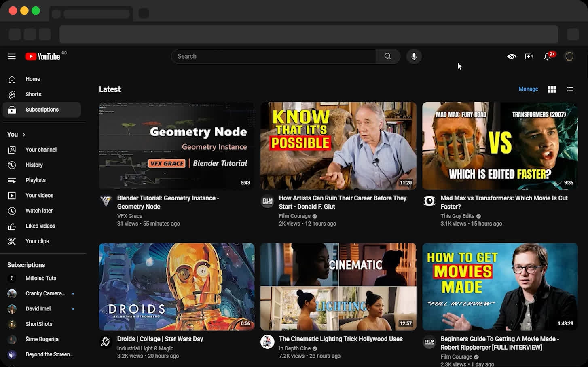Viewport: 588px width, 367px height.
Task: Click VFX Grace channel name
Action: [130, 216]
